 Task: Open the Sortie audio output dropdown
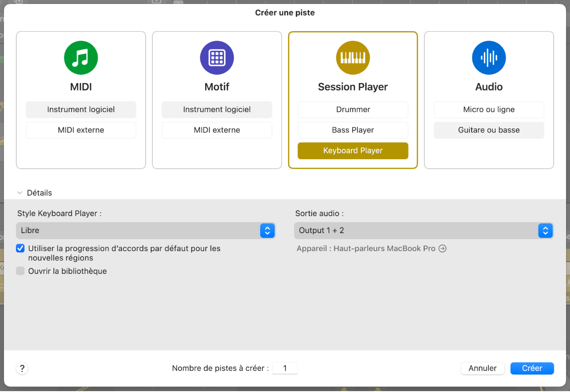tap(546, 231)
